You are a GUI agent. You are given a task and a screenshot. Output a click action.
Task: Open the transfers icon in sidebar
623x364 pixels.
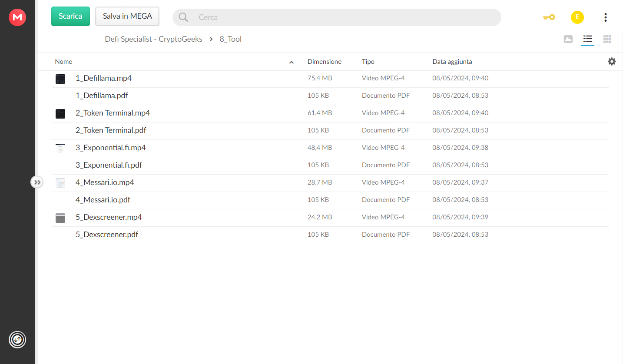click(17, 340)
